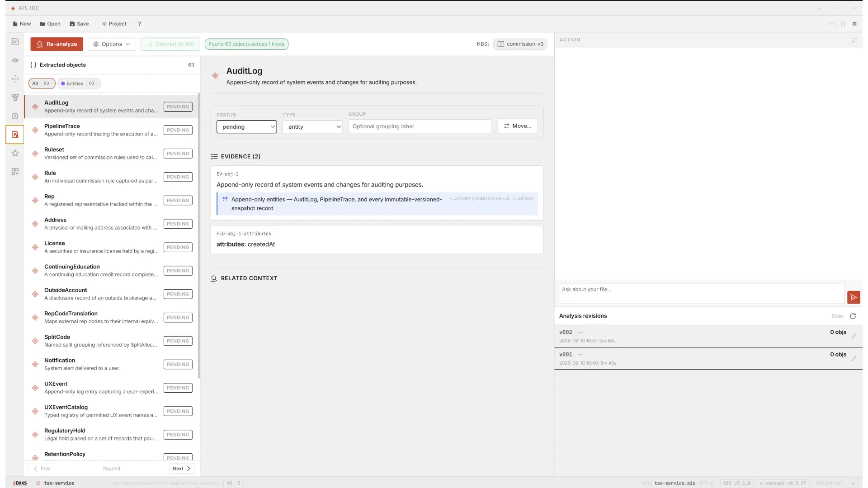The width and height of the screenshot is (868, 488).
Task: Open the first sidebar document panel icon
Action: tap(15, 42)
